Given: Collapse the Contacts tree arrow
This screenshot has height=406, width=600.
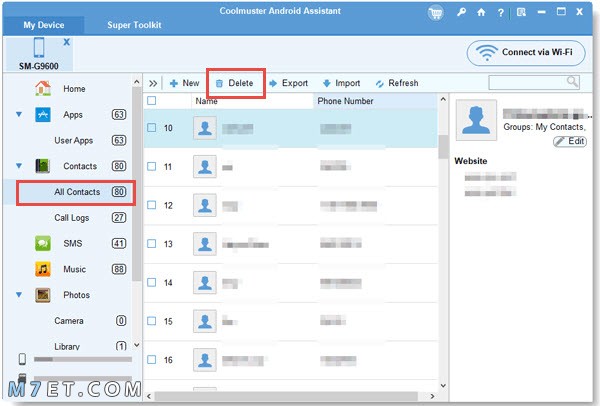Looking at the screenshot, I should coord(19,166).
